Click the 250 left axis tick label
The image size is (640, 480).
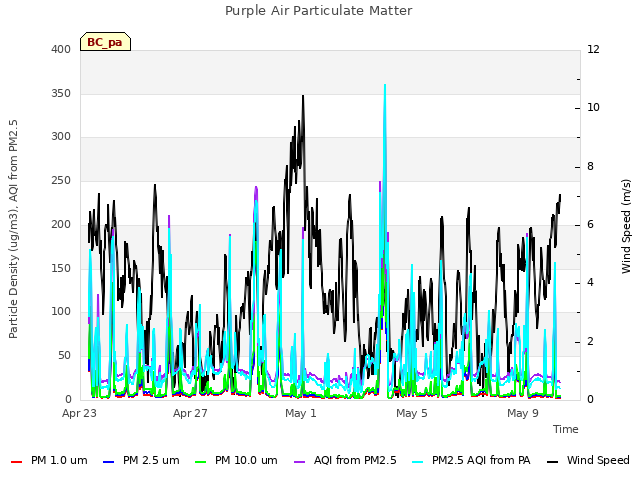point(61,180)
